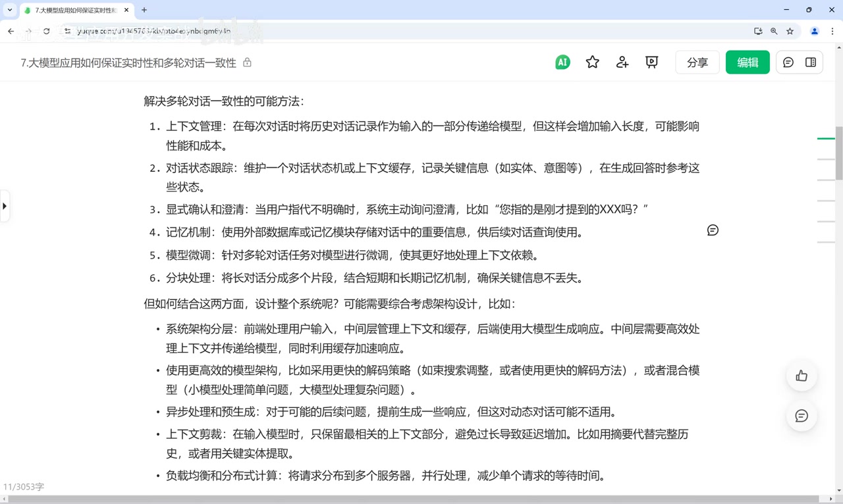Click the paragraph 但如何结合这两方面

(x=330, y=304)
